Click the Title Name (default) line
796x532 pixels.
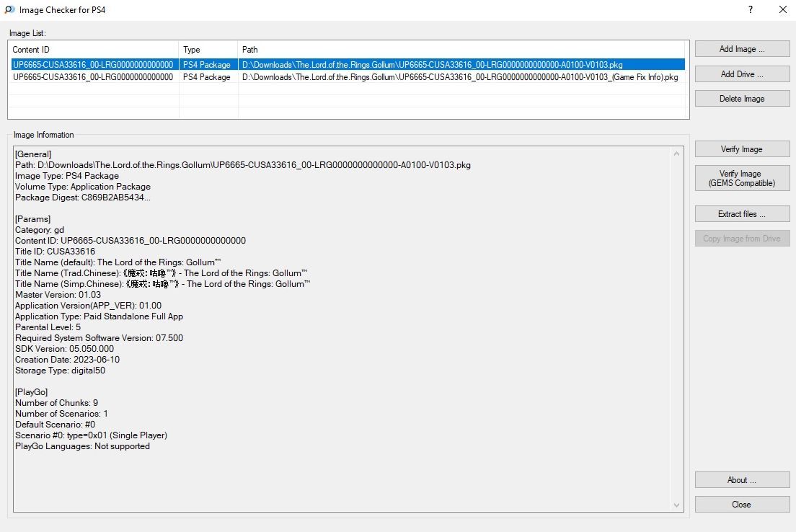[118, 262]
